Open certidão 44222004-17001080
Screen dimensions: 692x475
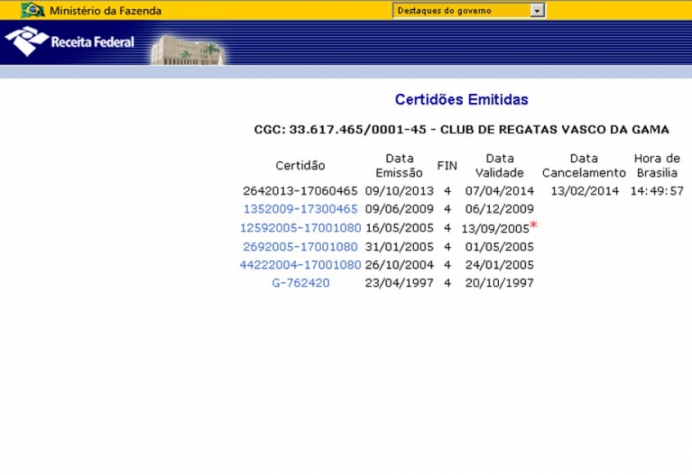301,265
